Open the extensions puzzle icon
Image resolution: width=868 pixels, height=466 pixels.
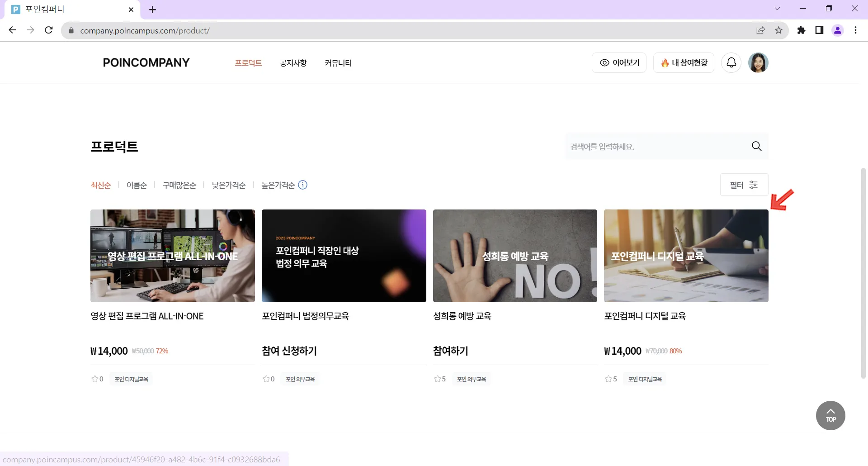[x=801, y=30]
